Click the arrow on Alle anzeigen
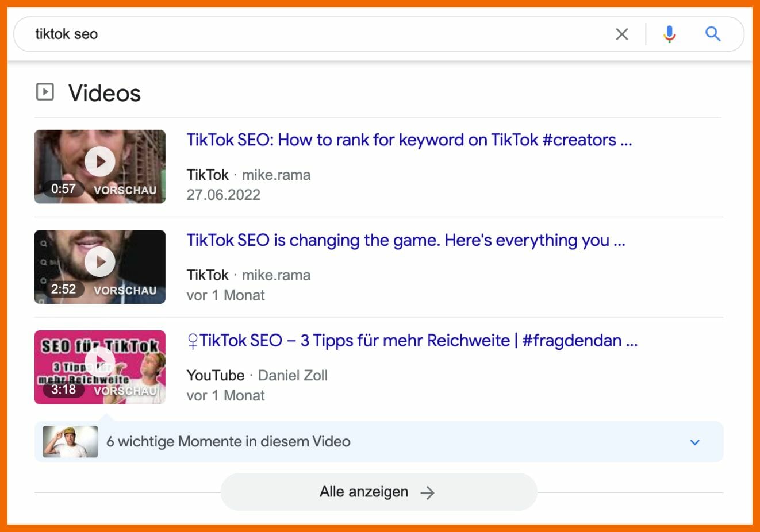Image resolution: width=760 pixels, height=532 pixels. pos(428,492)
